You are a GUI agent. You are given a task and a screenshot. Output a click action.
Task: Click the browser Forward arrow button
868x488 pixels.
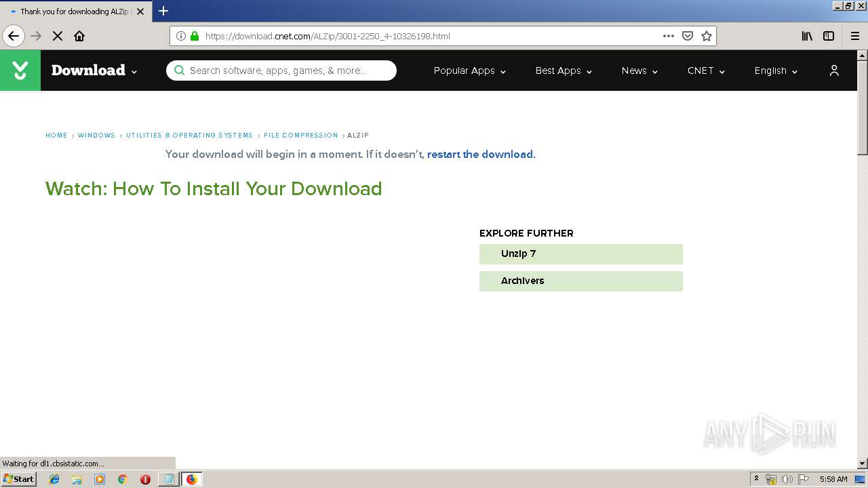click(x=37, y=36)
